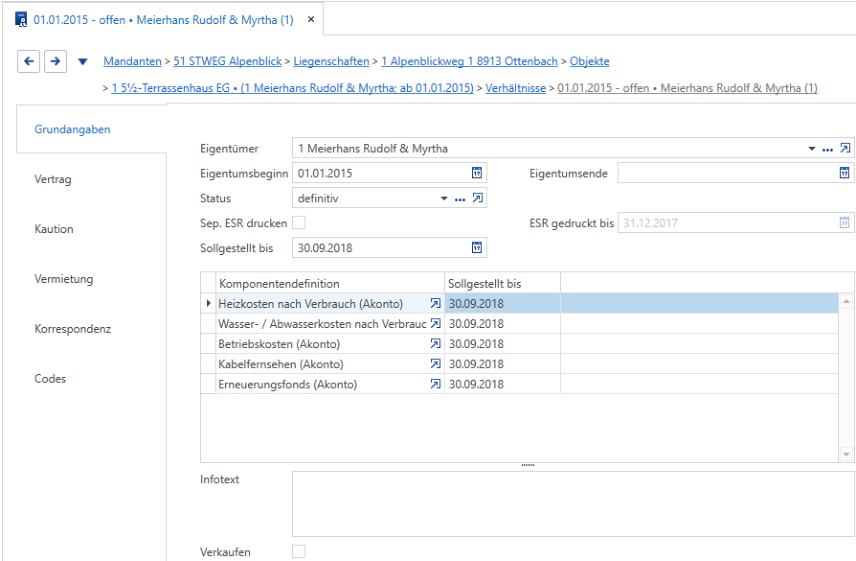The height and width of the screenshot is (561, 856).
Task: Open ESR gedruckt bis calendar icon
Action: (844, 223)
